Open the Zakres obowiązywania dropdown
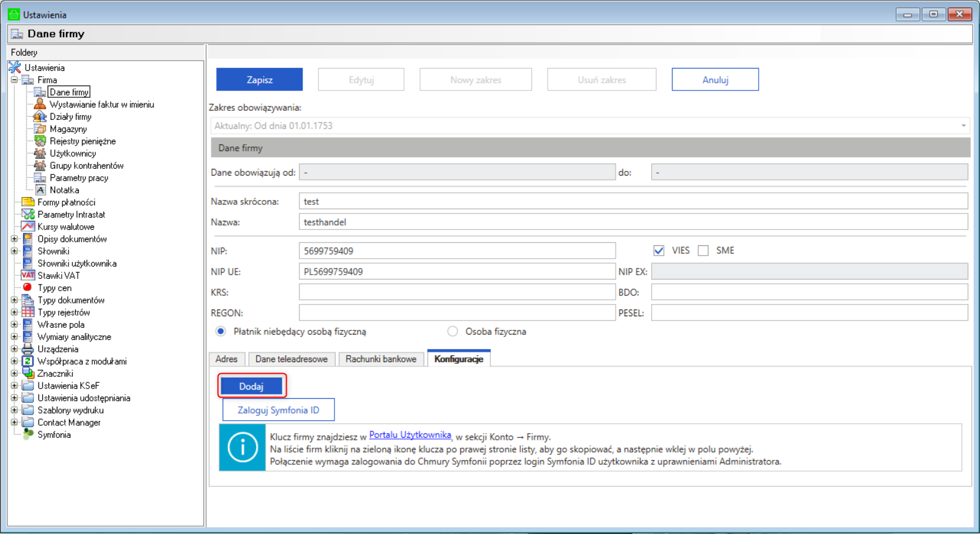The image size is (980, 534). click(x=963, y=126)
